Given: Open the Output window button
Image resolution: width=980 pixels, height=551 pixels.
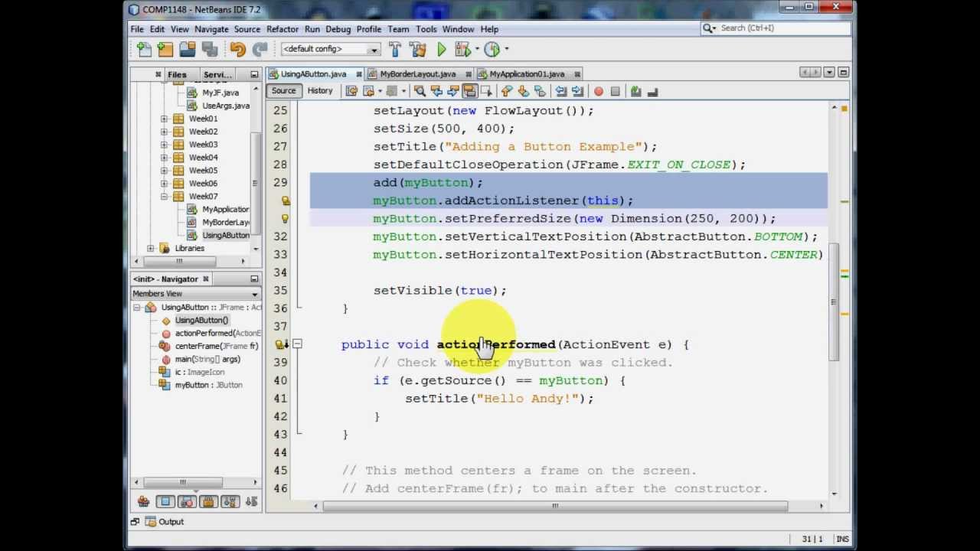Looking at the screenshot, I should tap(163, 522).
